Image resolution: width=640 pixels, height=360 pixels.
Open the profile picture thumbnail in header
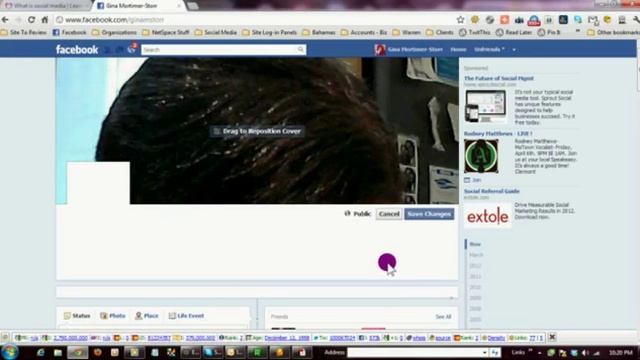(x=380, y=49)
